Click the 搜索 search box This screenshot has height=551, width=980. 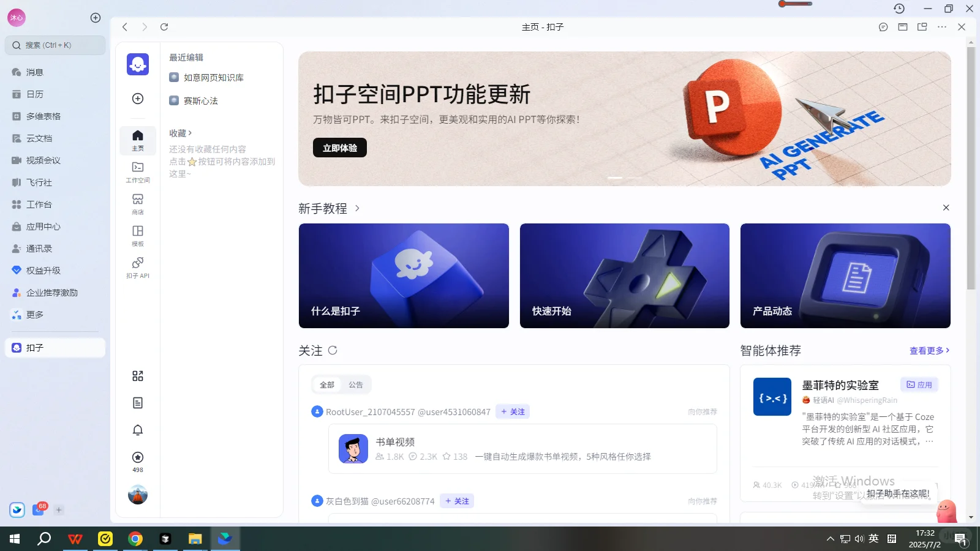pos(55,45)
